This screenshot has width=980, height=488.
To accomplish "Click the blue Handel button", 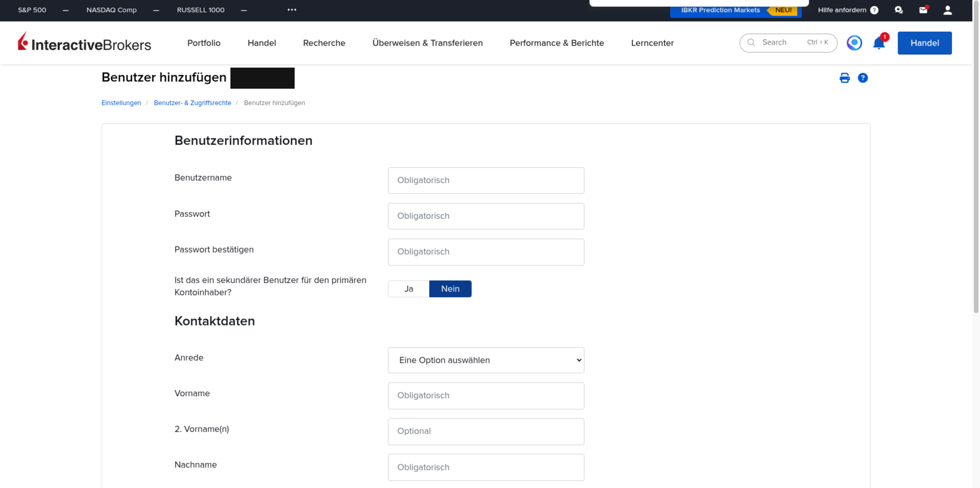I will (x=925, y=43).
